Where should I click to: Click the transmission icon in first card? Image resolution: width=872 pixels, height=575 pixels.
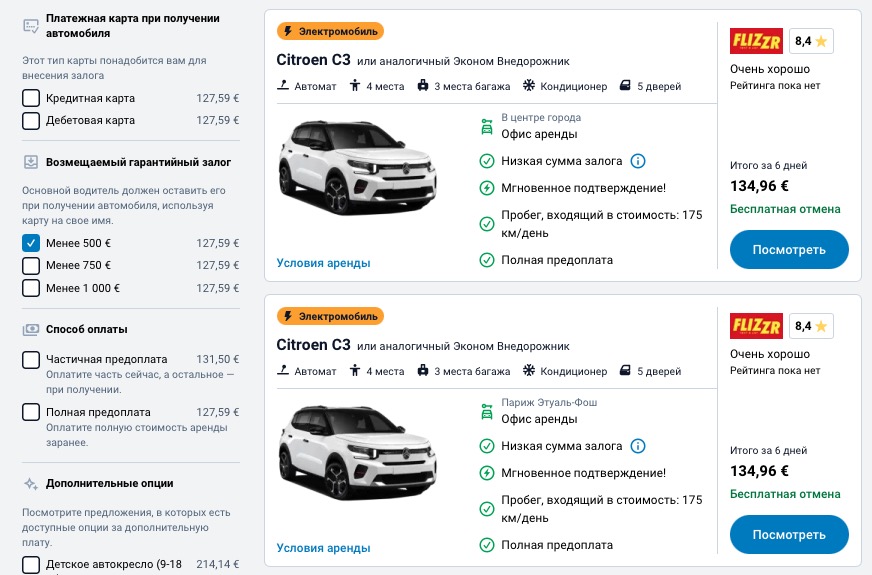point(283,86)
